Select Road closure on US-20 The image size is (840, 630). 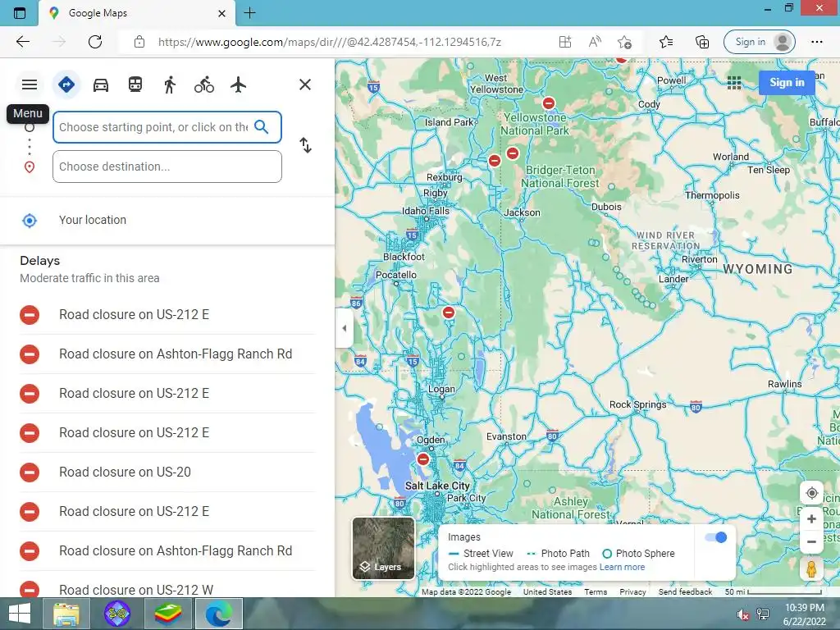point(167,472)
